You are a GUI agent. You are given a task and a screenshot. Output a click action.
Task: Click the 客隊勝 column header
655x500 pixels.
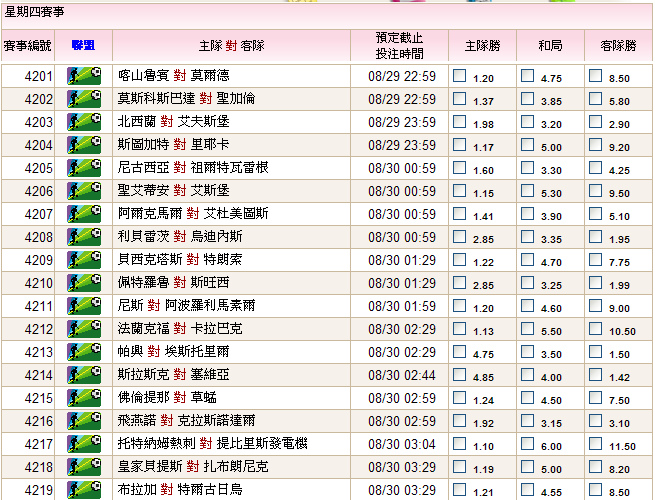618,46
